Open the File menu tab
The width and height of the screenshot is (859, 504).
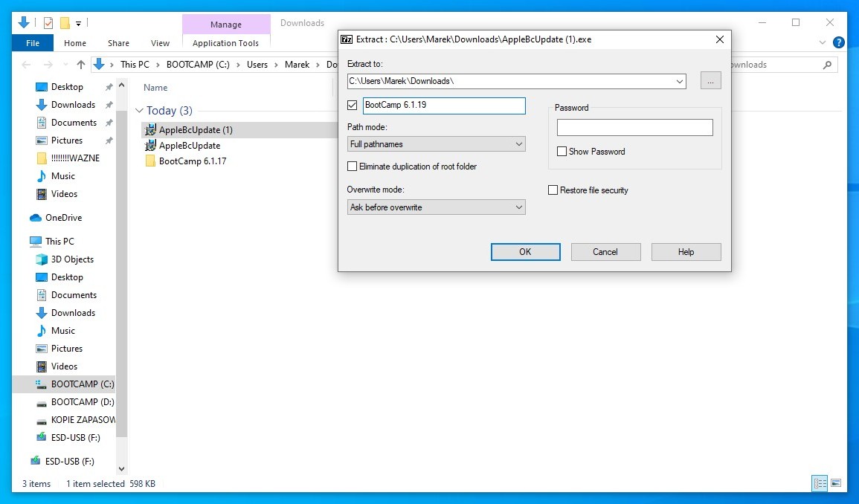coord(33,42)
